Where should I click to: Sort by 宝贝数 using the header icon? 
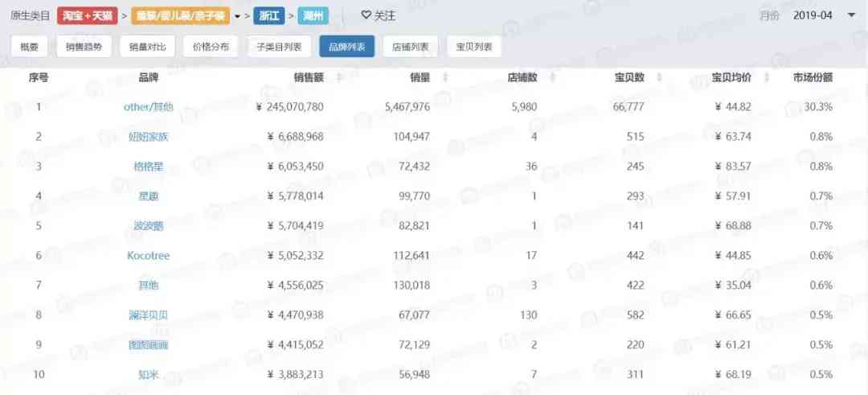[x=659, y=77]
